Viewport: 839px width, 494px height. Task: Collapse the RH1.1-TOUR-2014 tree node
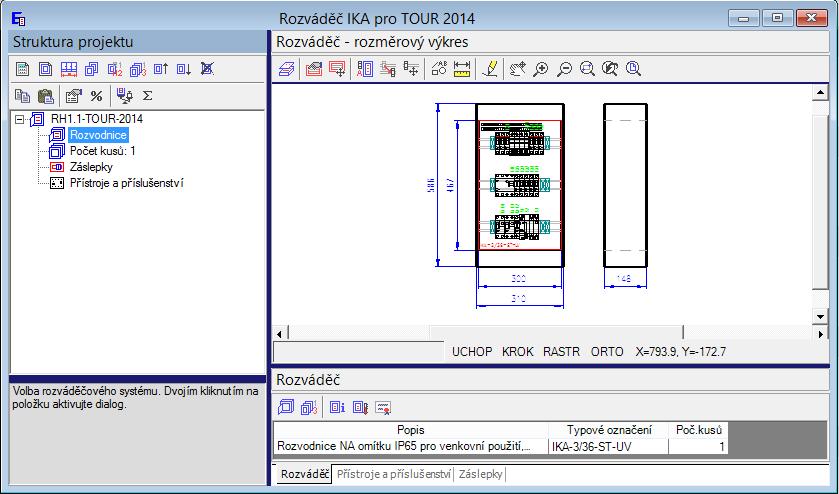pos(20,119)
